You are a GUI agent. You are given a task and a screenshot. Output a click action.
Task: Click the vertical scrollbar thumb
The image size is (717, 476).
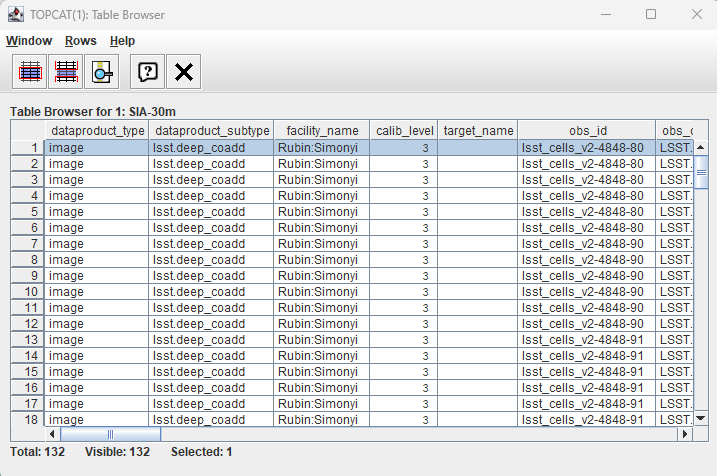click(x=701, y=172)
